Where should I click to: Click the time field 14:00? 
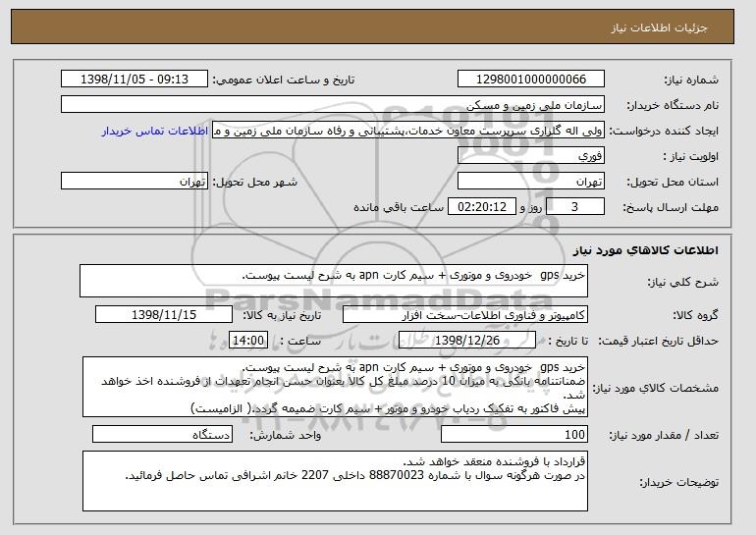pyautogui.click(x=248, y=341)
